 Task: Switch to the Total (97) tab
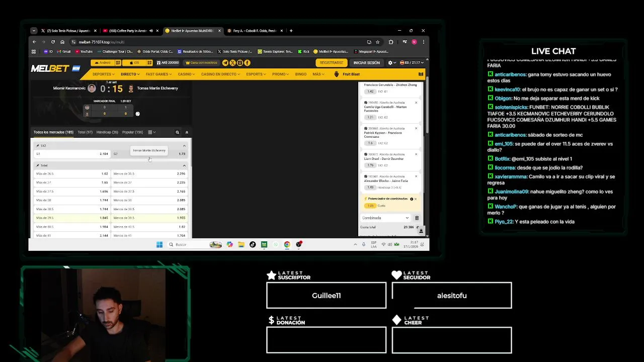pyautogui.click(x=85, y=132)
